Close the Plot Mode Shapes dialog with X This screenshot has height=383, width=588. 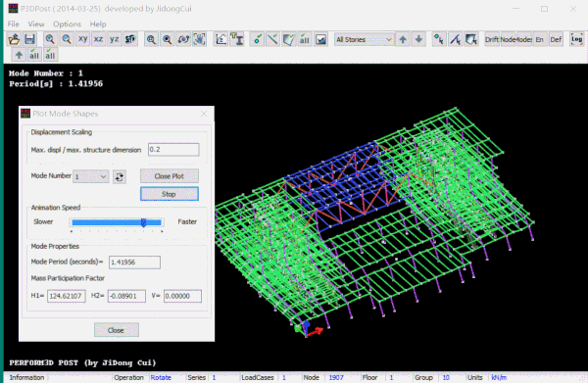click(x=204, y=114)
